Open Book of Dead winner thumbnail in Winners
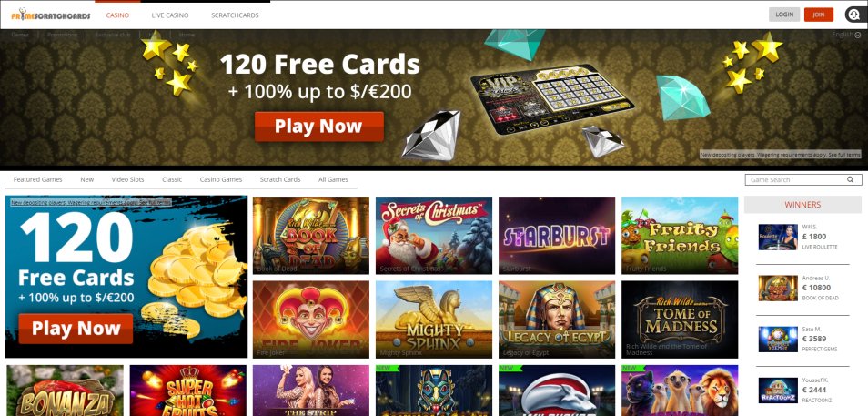868x416 pixels. (x=778, y=288)
